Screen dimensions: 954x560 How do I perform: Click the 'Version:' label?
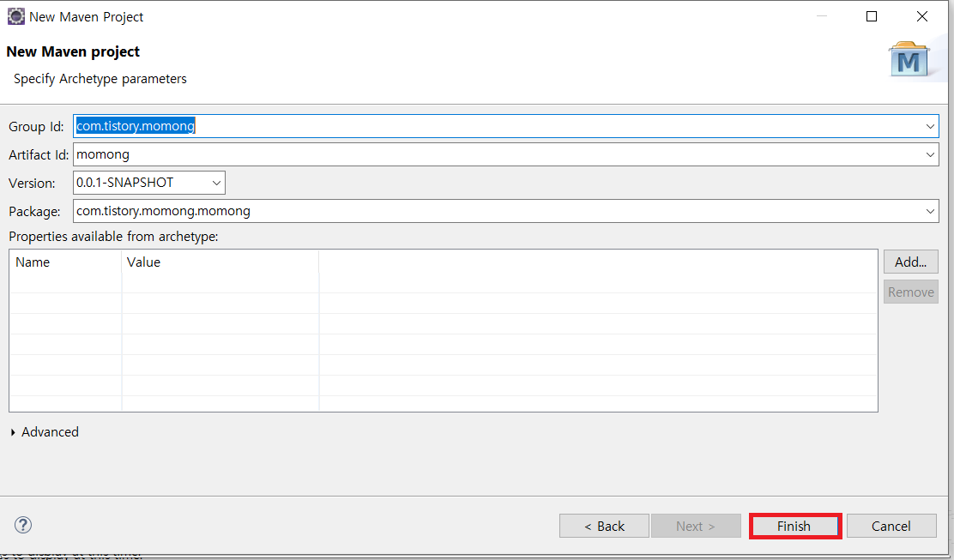(32, 184)
